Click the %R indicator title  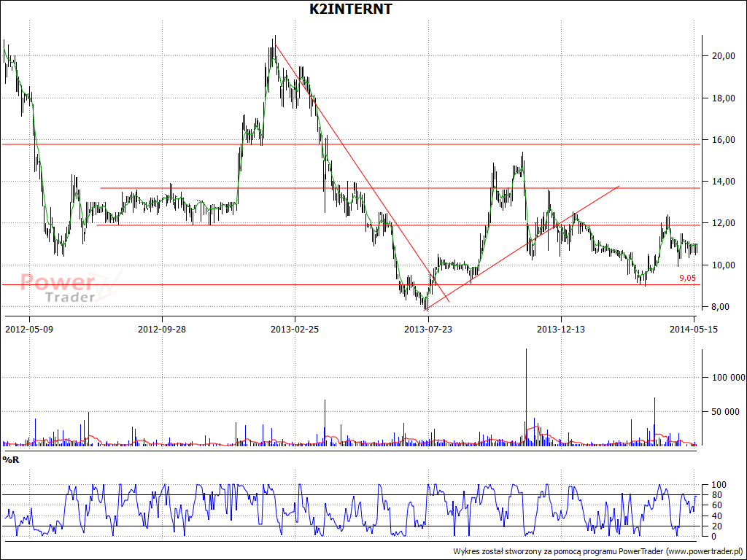pyautogui.click(x=10, y=459)
